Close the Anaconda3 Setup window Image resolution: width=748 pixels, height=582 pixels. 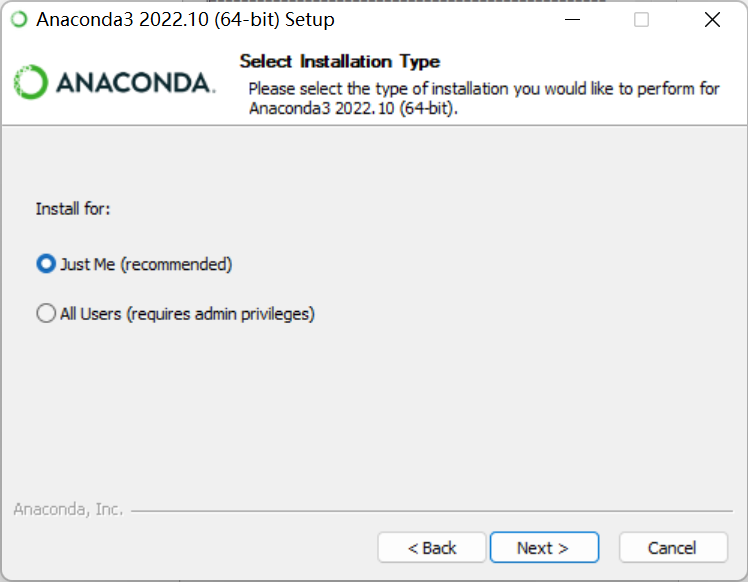712,20
